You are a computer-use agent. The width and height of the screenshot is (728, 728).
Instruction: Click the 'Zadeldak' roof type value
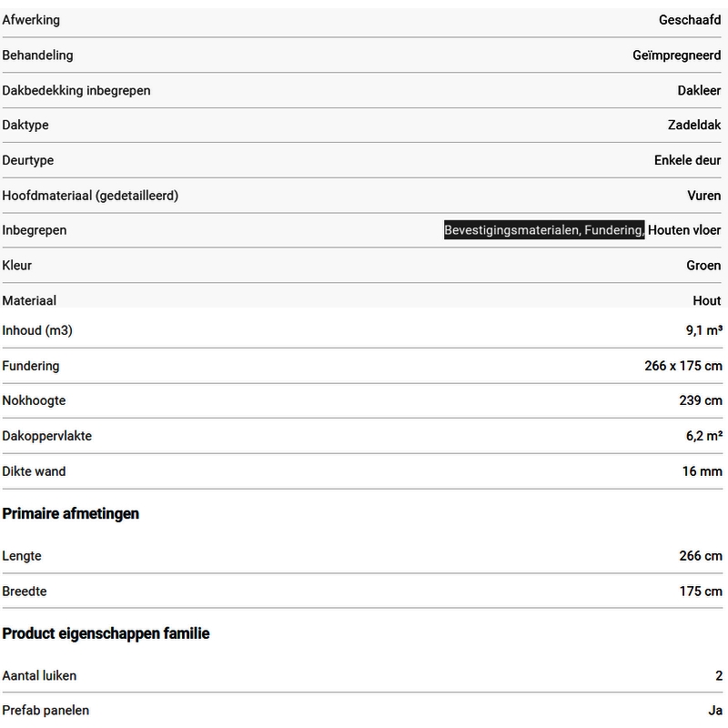coord(694,126)
